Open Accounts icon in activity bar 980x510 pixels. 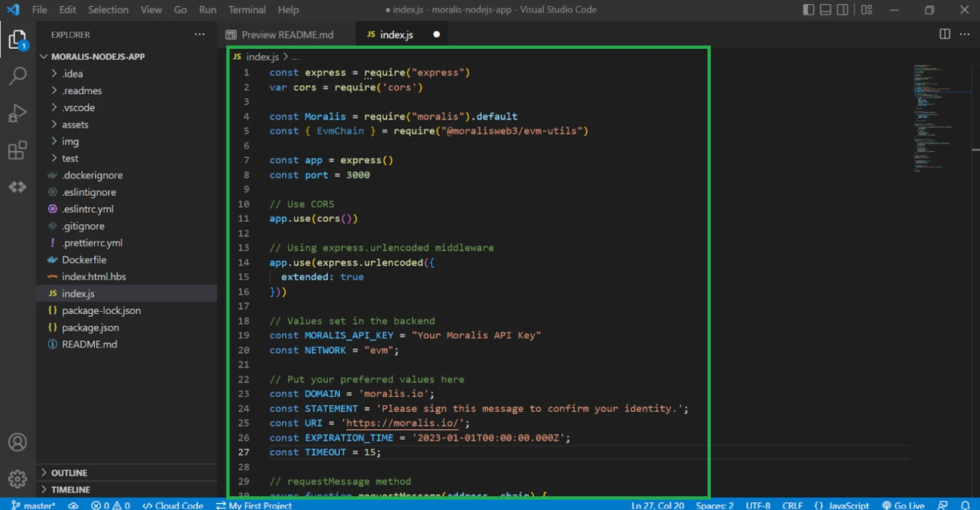point(18,442)
